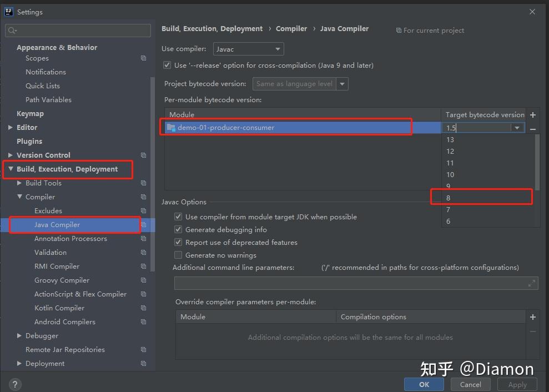Click the Cancel button
This screenshot has width=549, height=392.
[x=470, y=384]
